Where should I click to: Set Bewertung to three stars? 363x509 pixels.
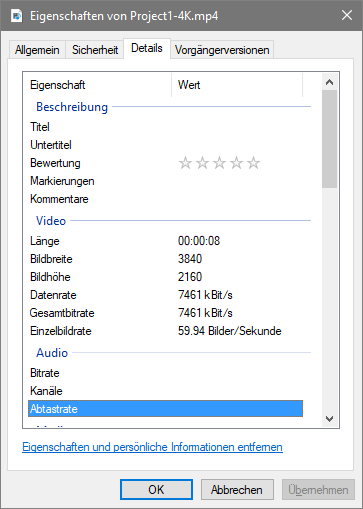[219, 163]
